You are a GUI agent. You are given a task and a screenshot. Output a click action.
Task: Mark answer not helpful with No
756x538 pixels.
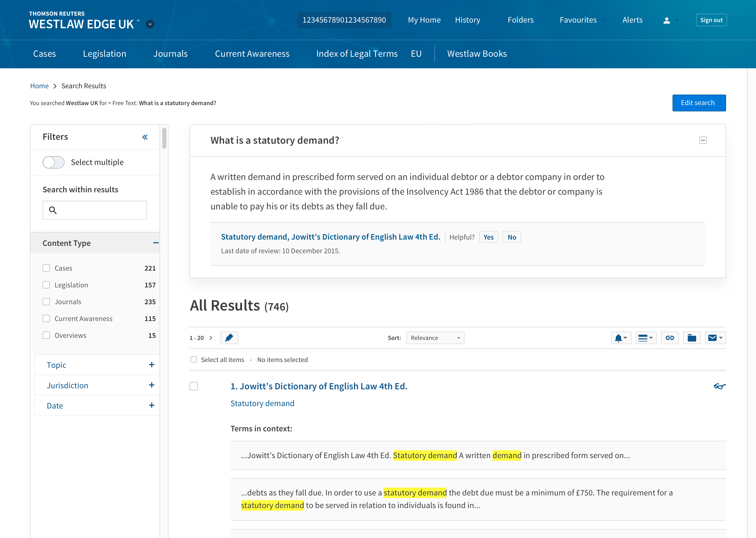[x=512, y=237]
